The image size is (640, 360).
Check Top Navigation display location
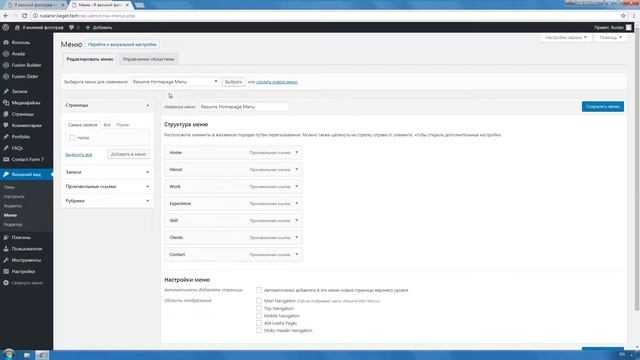259,308
